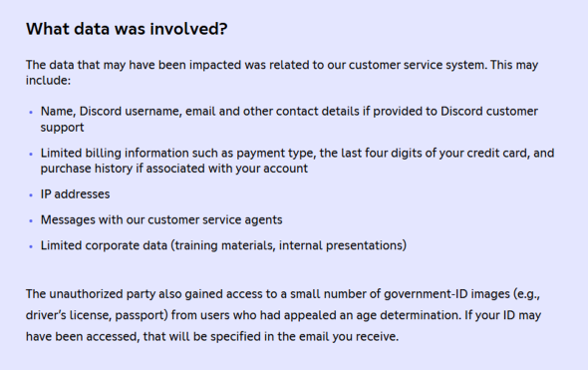
Task: Click 'purchase history if associated with your account'
Action: 174,169
